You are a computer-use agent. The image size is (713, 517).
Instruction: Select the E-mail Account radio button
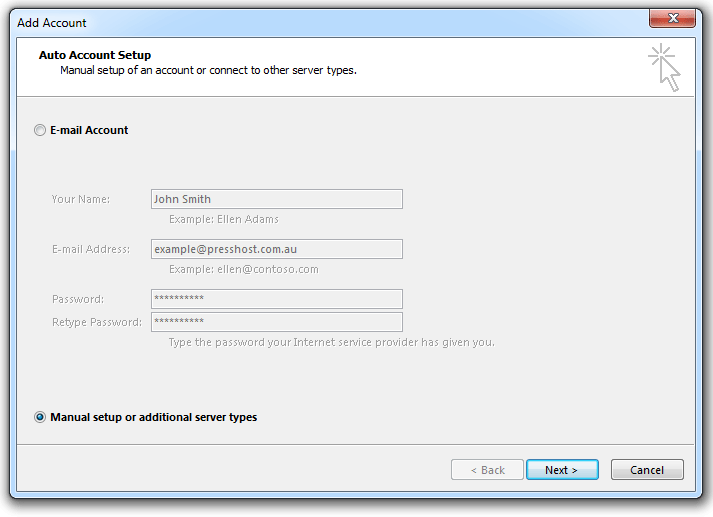point(40,130)
